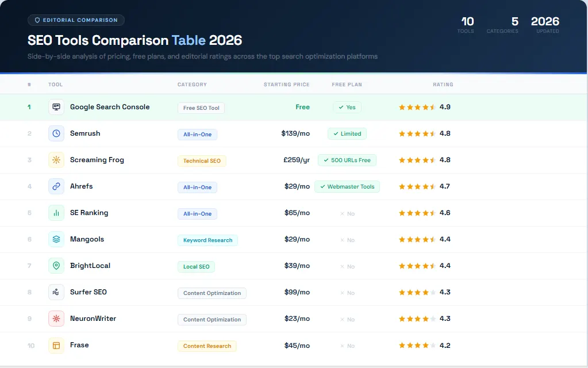Click the Webmaster Tools free plan badge
The height and width of the screenshot is (368, 588).
347,186
